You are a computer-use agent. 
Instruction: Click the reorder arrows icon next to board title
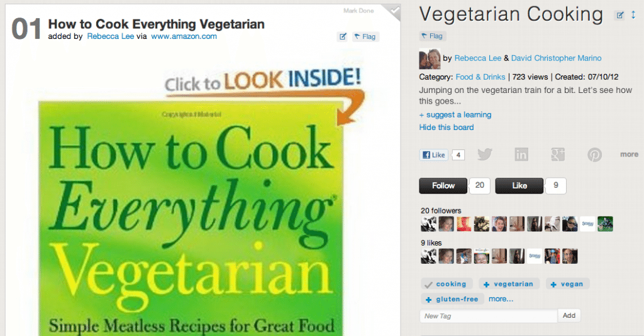pyautogui.click(x=633, y=15)
